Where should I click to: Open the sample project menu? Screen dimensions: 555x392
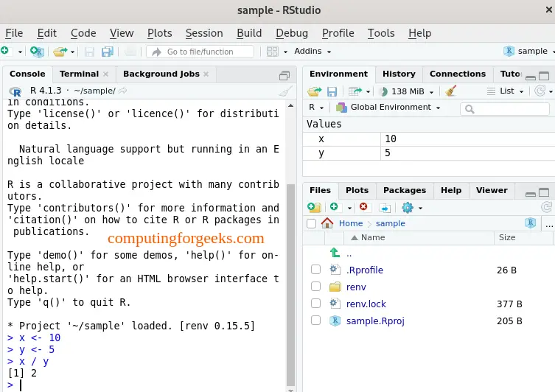click(529, 52)
